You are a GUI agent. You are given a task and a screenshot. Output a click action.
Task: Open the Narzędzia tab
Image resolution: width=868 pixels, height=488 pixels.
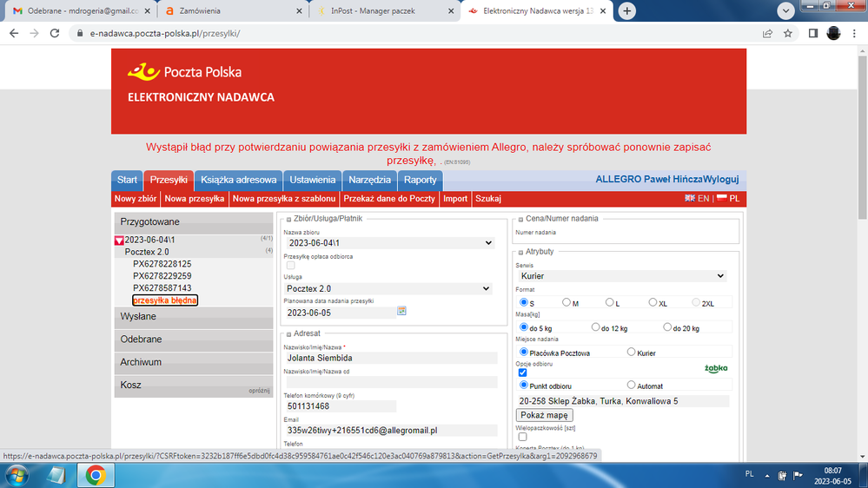(369, 180)
